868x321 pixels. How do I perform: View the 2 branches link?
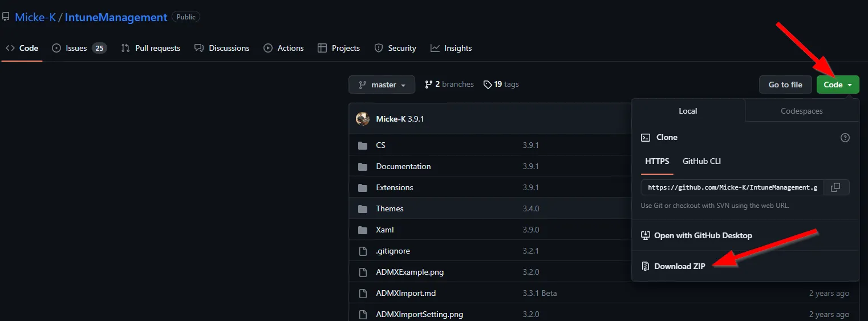[449, 84]
